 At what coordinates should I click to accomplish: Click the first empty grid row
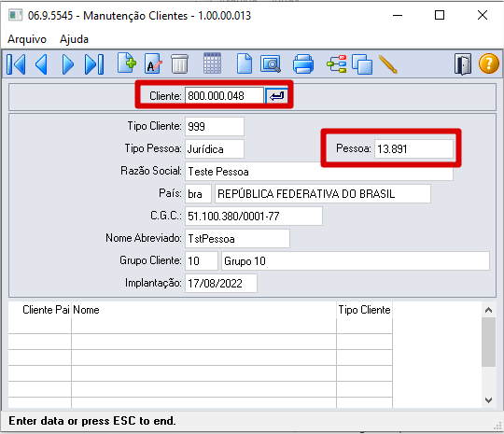click(x=200, y=326)
